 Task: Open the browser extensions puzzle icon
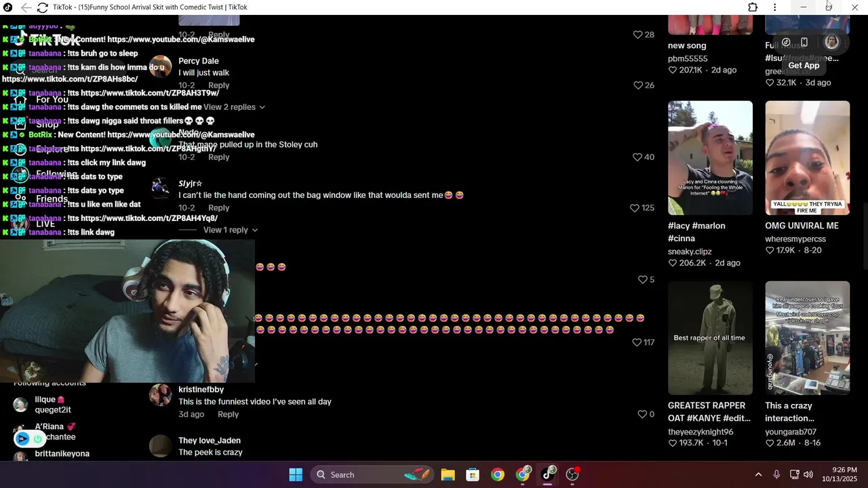click(x=753, y=7)
